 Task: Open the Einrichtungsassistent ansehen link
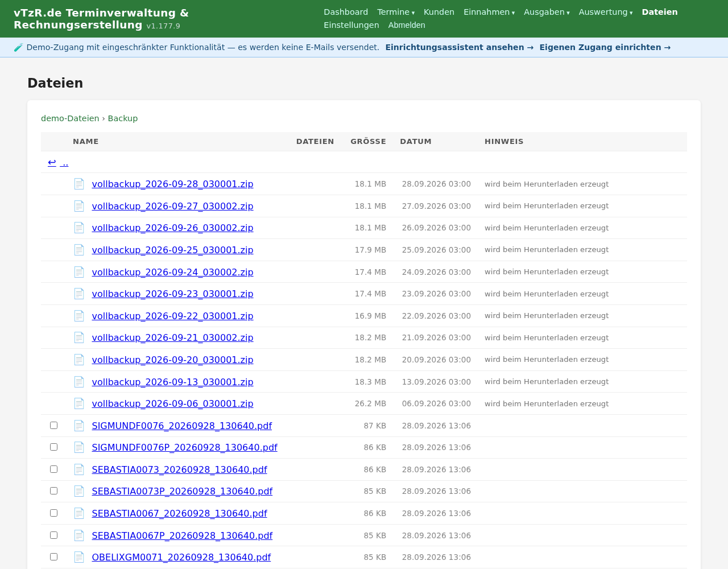(460, 47)
